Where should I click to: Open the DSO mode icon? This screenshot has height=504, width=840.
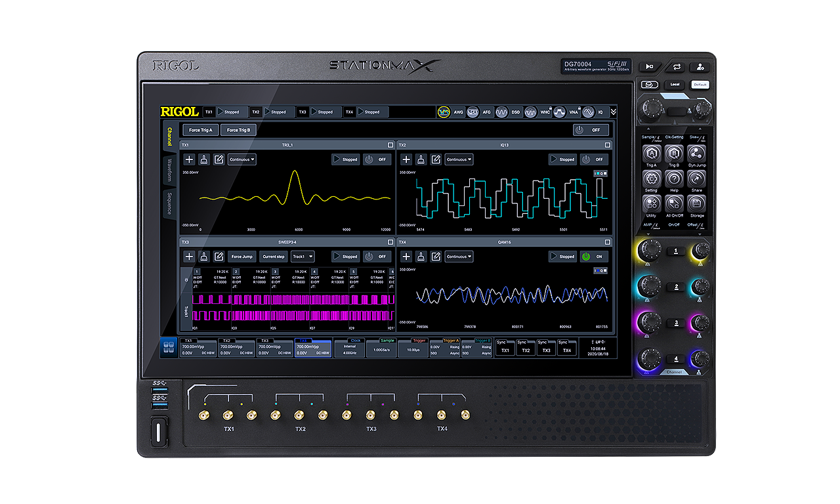[502, 112]
